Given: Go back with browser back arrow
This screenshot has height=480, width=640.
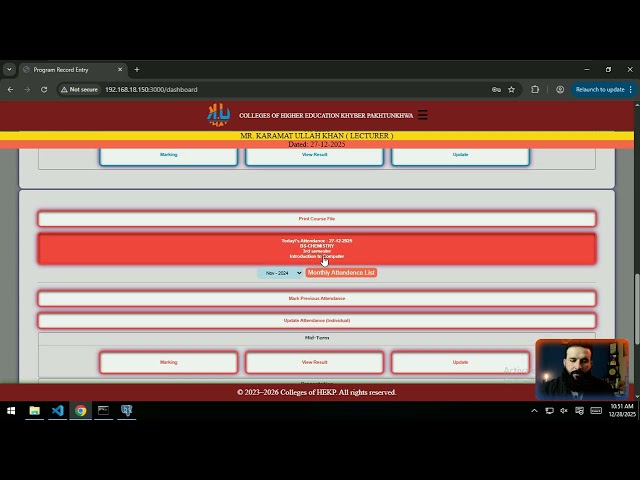Looking at the screenshot, I should (11, 89).
